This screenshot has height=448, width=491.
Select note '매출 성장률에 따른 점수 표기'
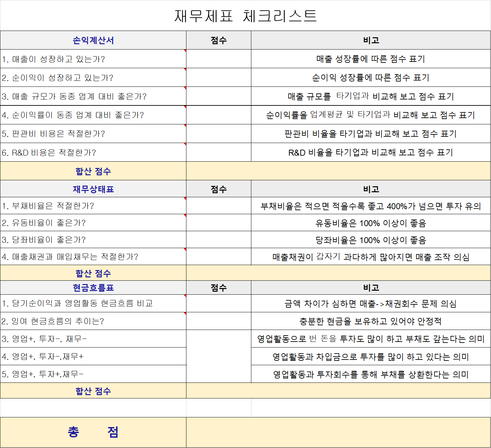point(371,59)
